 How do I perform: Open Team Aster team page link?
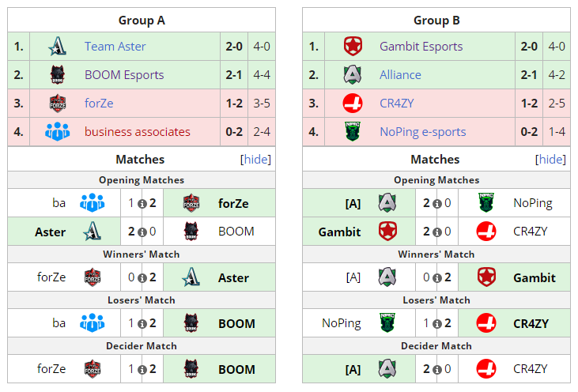click(x=115, y=47)
